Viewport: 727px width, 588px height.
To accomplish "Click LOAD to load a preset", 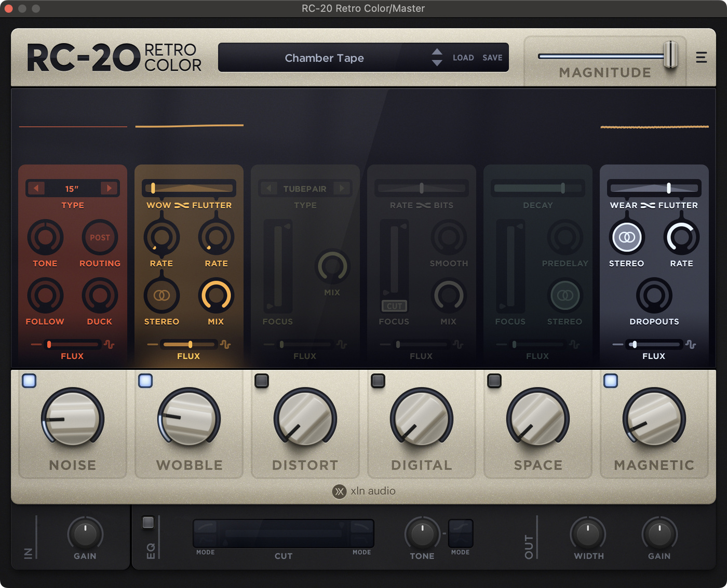I will click(463, 58).
